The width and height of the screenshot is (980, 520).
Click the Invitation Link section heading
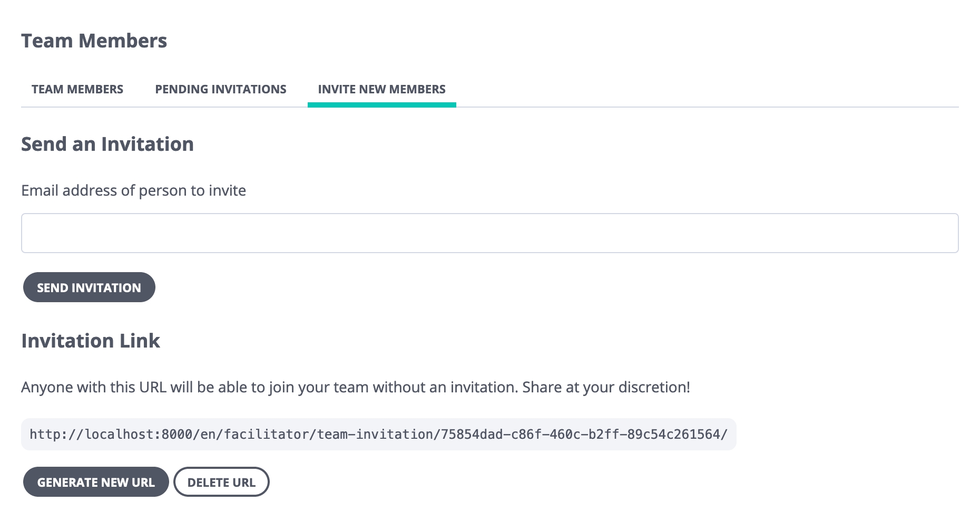(x=91, y=341)
